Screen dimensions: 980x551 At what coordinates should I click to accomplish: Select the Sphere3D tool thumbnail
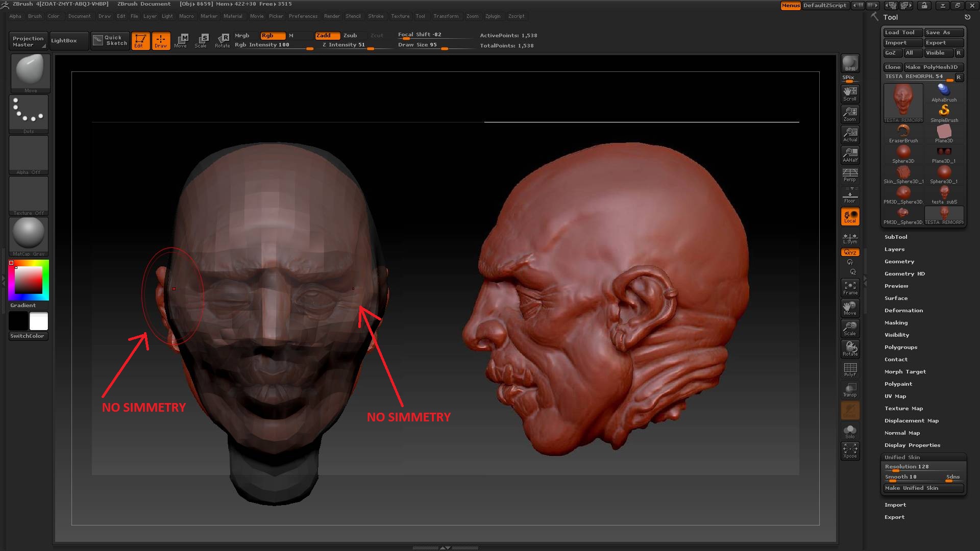(x=903, y=154)
